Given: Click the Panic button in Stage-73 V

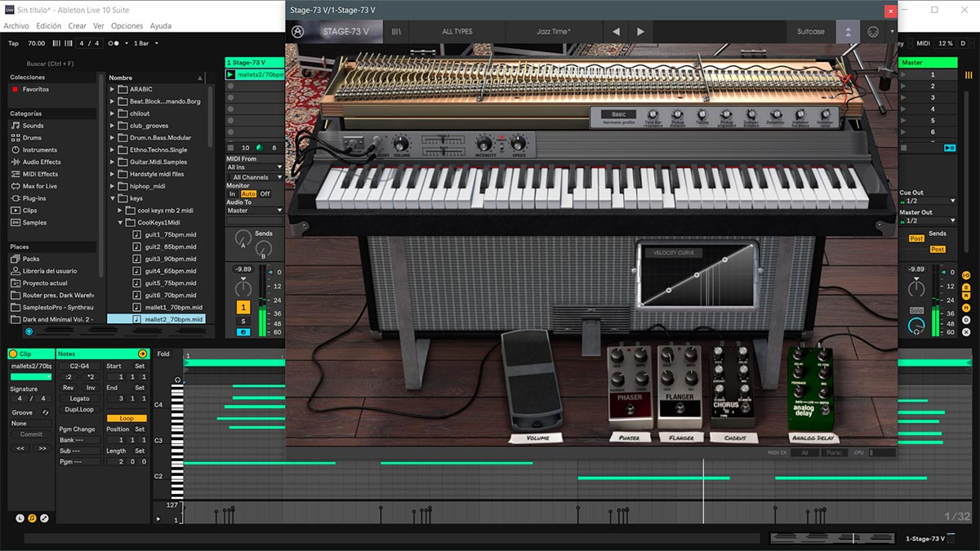Looking at the screenshot, I should pyautogui.click(x=834, y=452).
